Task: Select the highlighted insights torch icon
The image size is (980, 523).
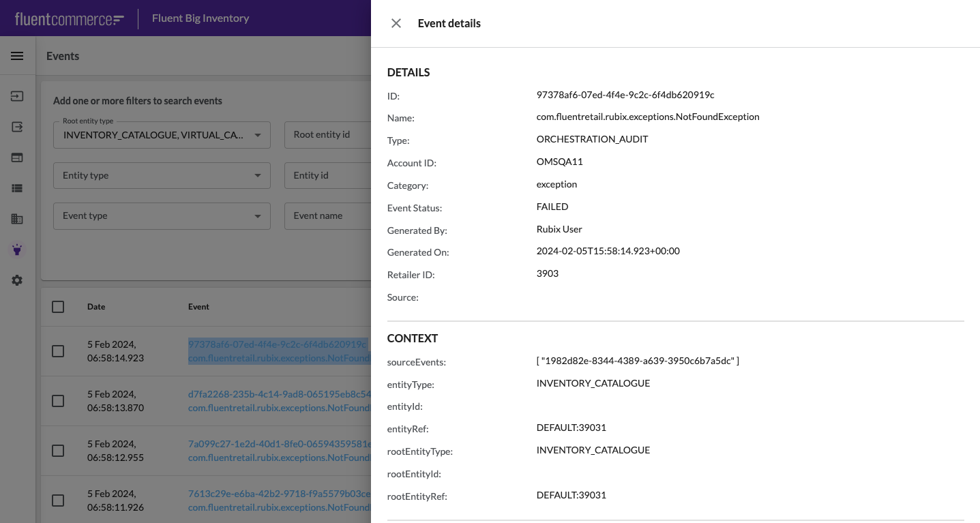Action: pos(17,250)
